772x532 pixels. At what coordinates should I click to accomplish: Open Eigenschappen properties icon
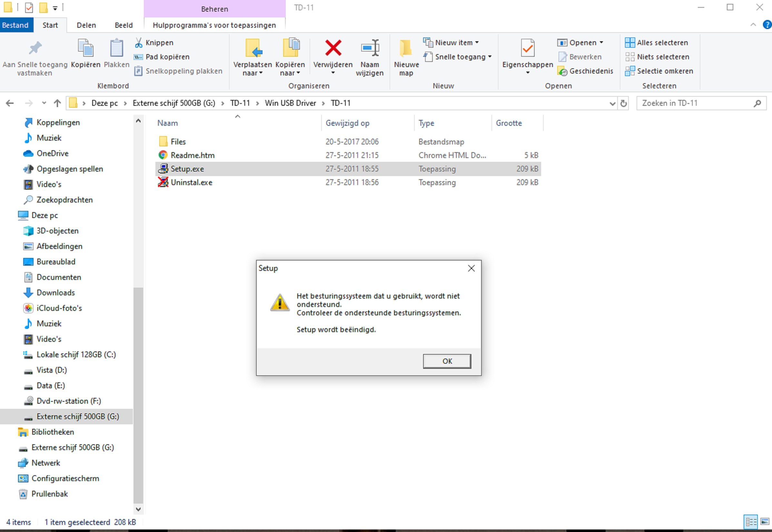coord(527,48)
